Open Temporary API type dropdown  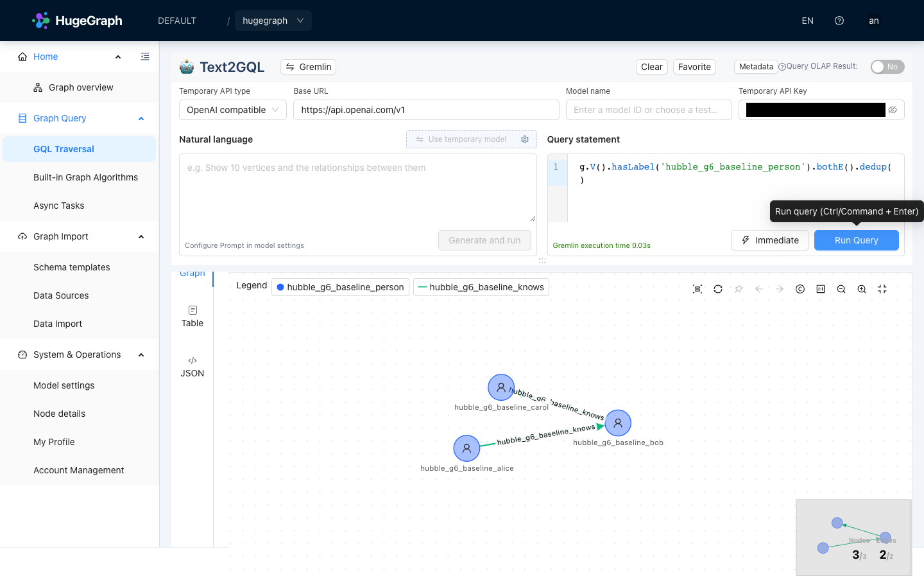[233, 110]
